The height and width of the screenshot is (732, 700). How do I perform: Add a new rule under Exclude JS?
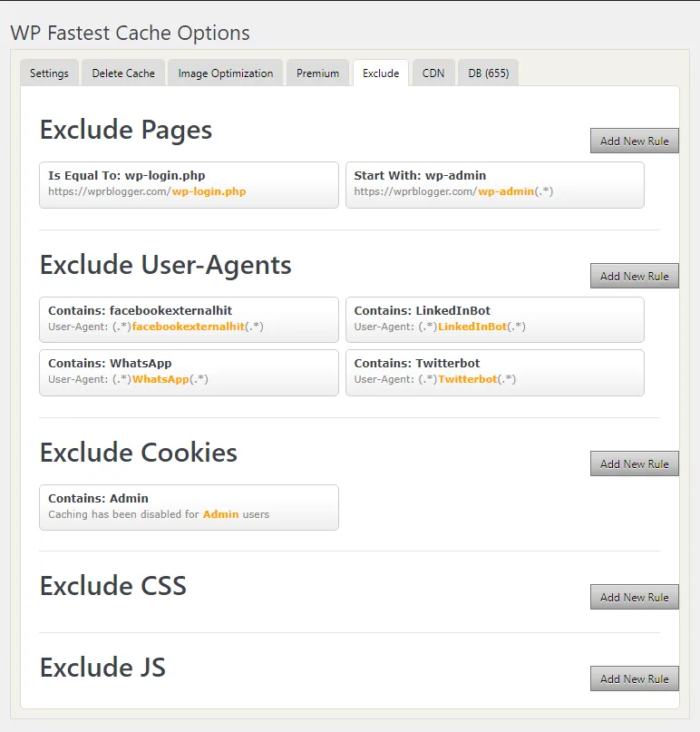634,678
